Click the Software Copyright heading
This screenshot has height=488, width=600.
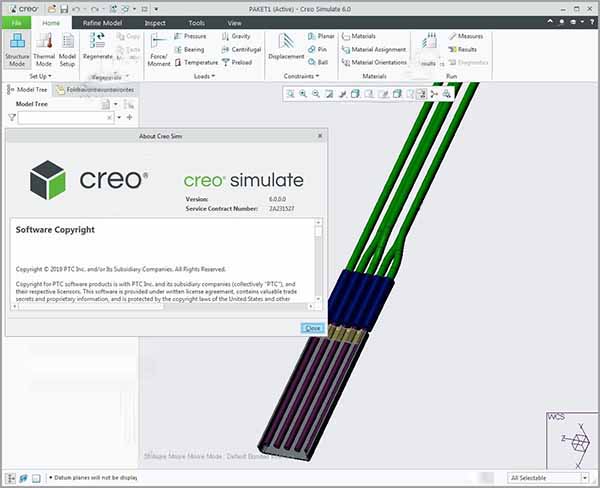55,230
